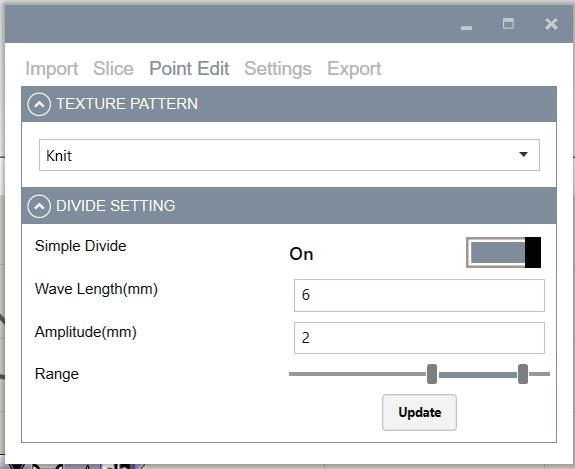Click the TEXTURE PATTERN header bar
Screen dimensions: 575x469
(x=289, y=104)
